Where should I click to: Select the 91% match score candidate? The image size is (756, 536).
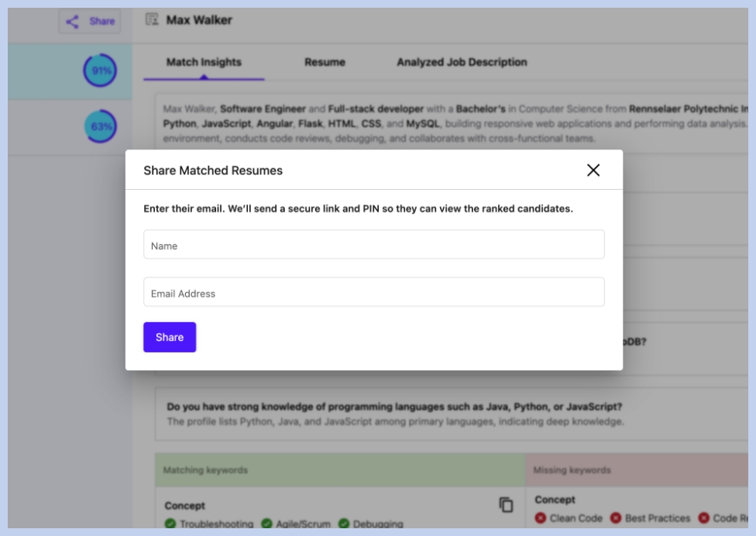(99, 71)
